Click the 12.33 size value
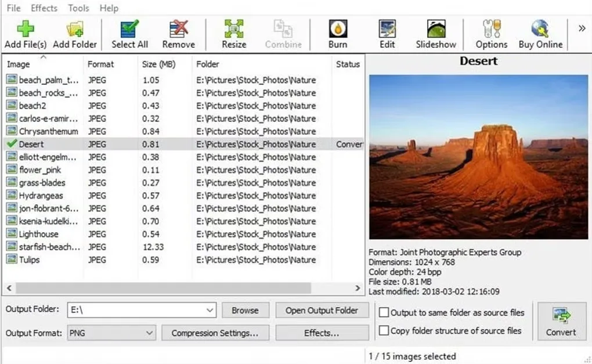592x364 pixels. [x=153, y=247]
